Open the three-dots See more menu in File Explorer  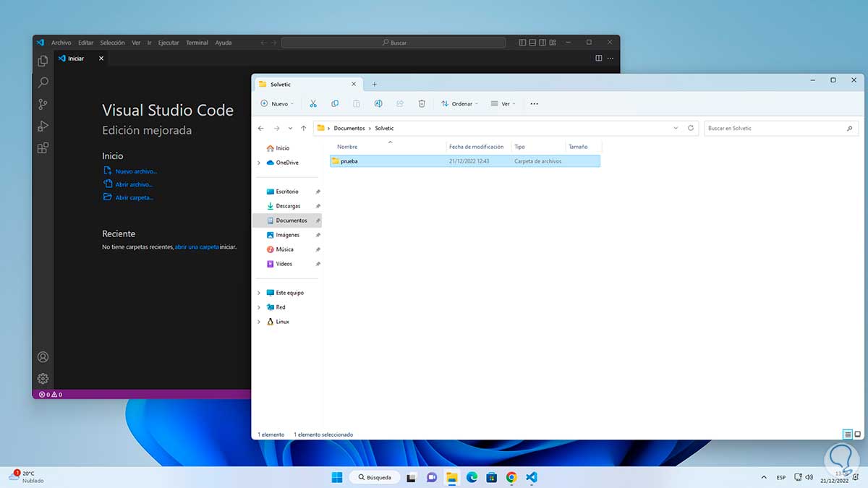[535, 104]
